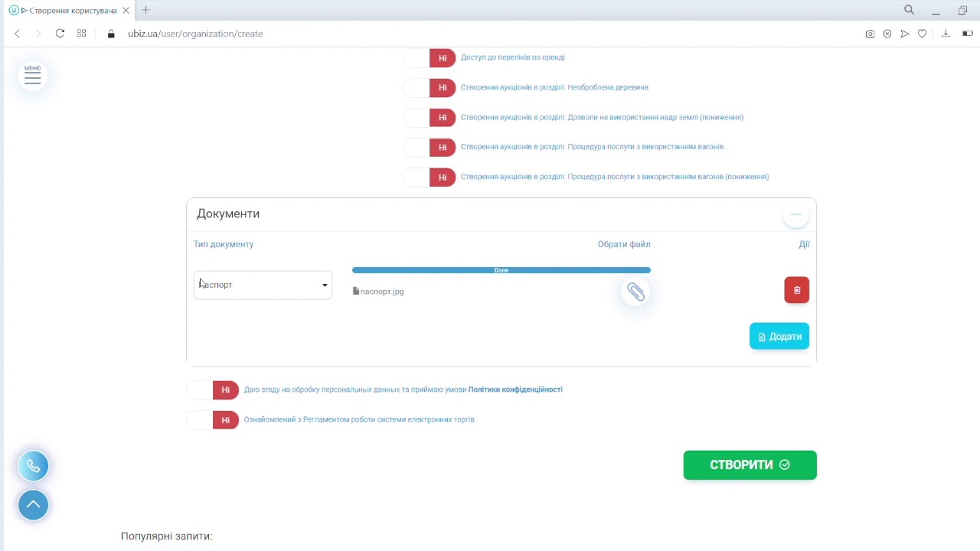Click the Тип документу column label
The height and width of the screenshot is (551, 980).
tap(224, 244)
